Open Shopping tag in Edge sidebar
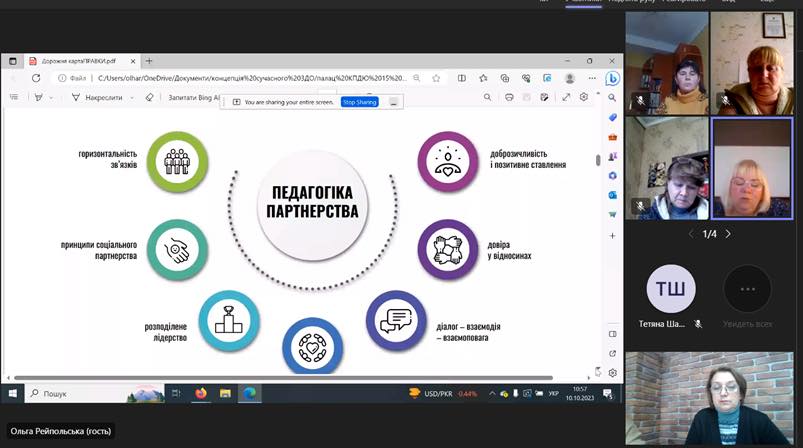 (x=612, y=117)
